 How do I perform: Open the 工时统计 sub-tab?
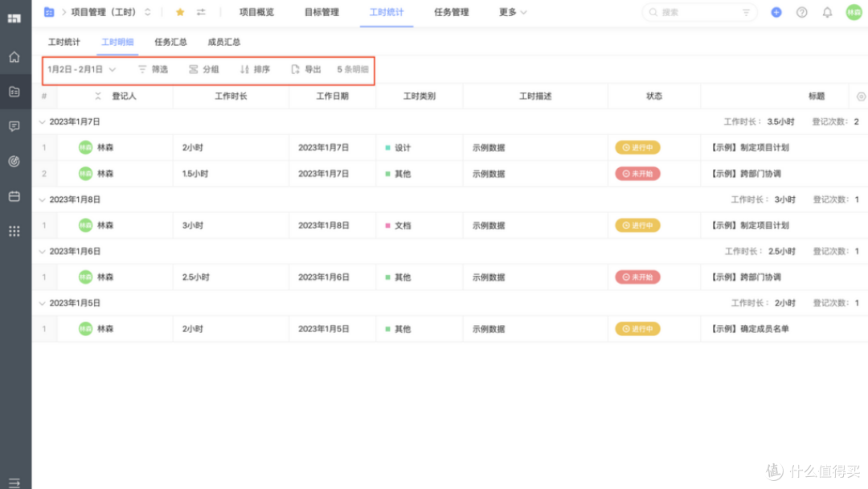point(64,42)
